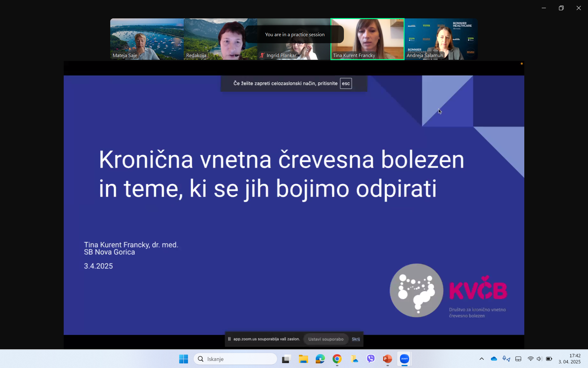
Task: Expand the hidden system tray icons chevron
Action: 481,359
